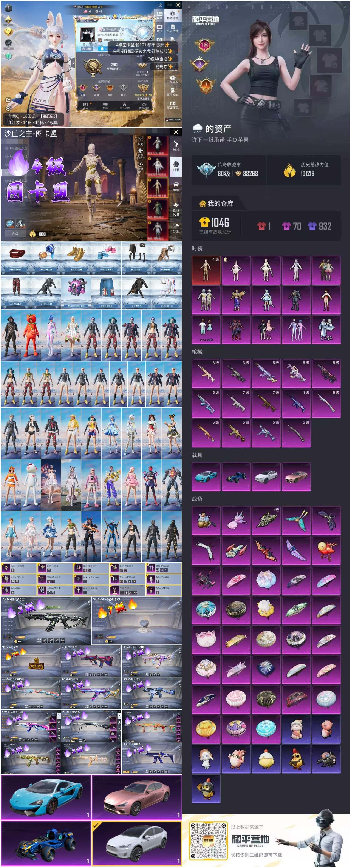Tap the 传奇收藏家 collector emblem
The height and width of the screenshot is (868, 351).
206,170
